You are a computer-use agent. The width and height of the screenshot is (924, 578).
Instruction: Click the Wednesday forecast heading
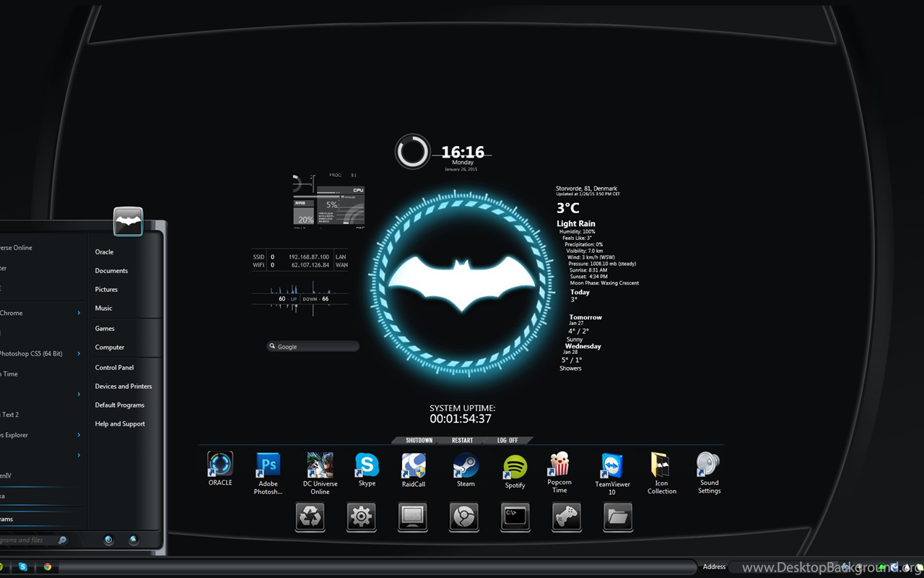coord(583,346)
